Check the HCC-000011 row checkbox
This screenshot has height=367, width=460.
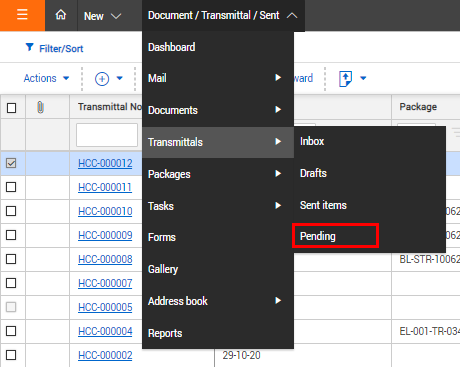(11, 187)
